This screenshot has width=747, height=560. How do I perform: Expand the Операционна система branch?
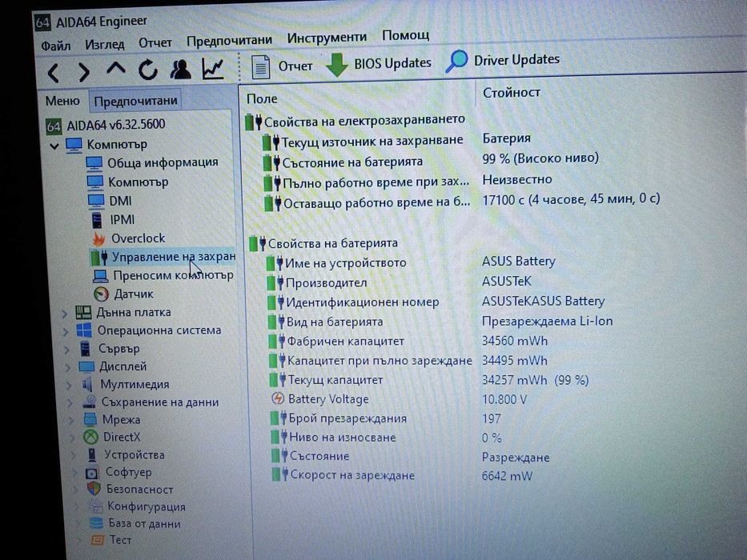pos(66,332)
